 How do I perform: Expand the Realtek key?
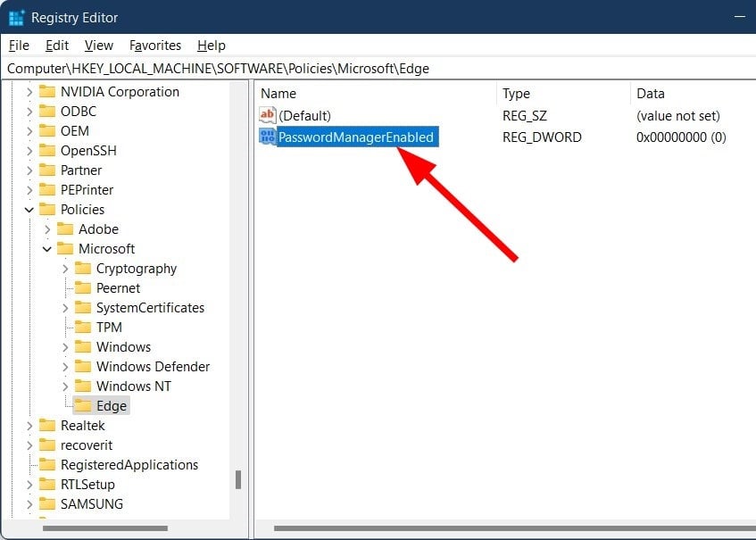coord(30,425)
